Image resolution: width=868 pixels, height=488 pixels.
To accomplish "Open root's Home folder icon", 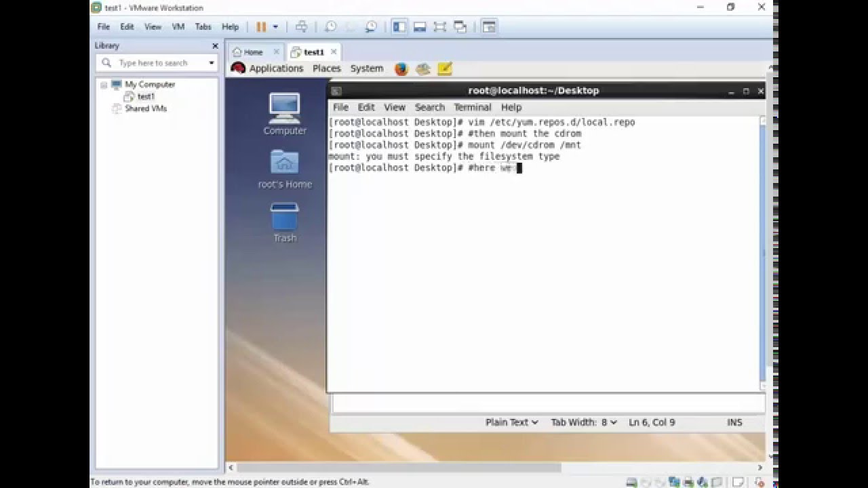I will point(285,169).
